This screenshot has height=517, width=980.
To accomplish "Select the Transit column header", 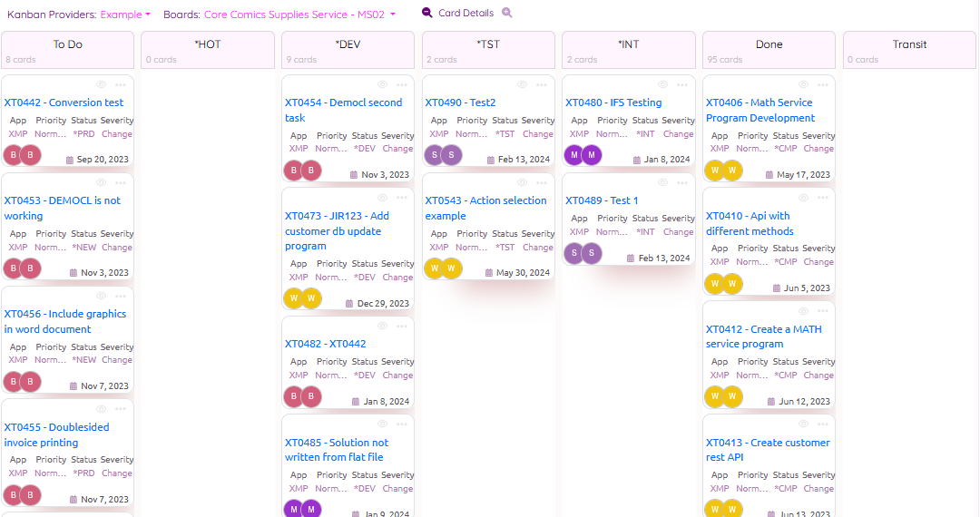I will tap(909, 44).
